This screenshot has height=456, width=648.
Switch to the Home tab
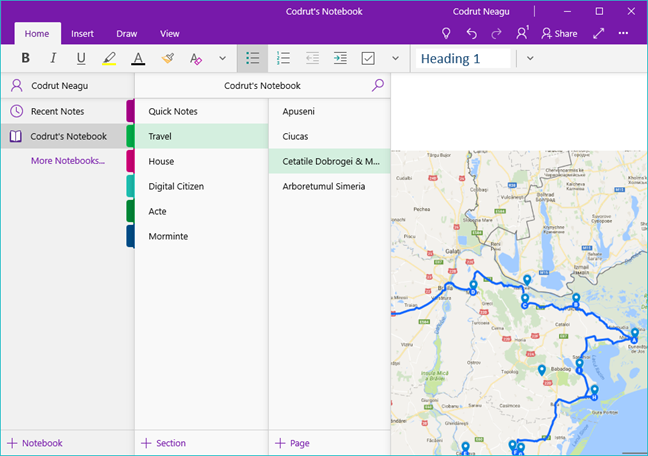point(37,33)
